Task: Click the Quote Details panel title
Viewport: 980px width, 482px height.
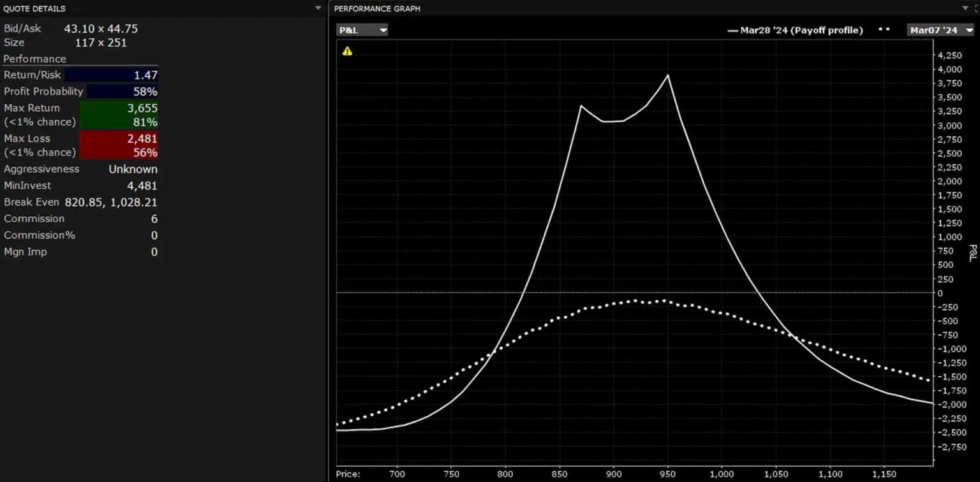Action: pyautogui.click(x=34, y=9)
